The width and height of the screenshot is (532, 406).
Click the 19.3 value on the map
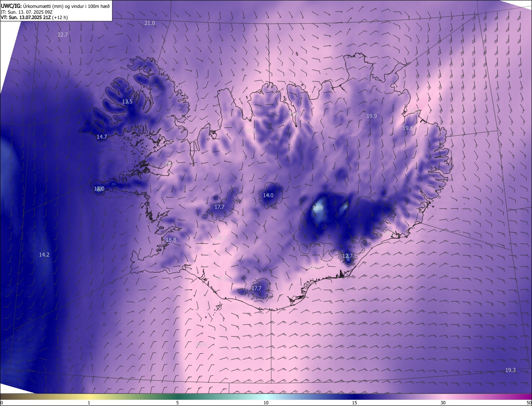(x=510, y=370)
